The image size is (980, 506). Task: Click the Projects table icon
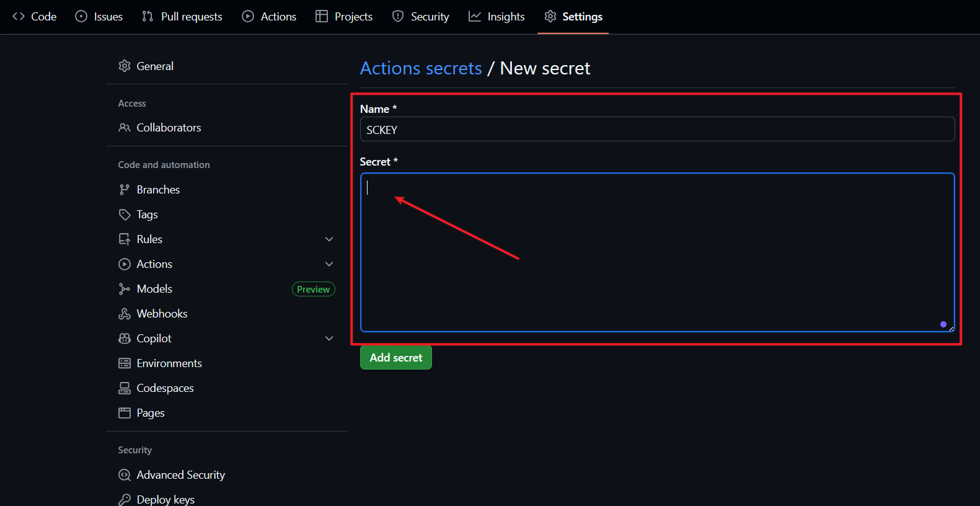(x=322, y=16)
